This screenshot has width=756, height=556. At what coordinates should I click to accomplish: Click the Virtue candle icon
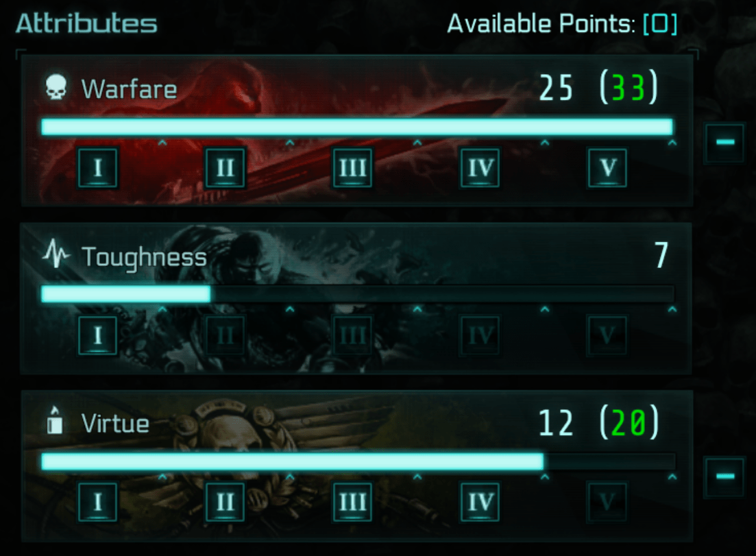(x=55, y=420)
